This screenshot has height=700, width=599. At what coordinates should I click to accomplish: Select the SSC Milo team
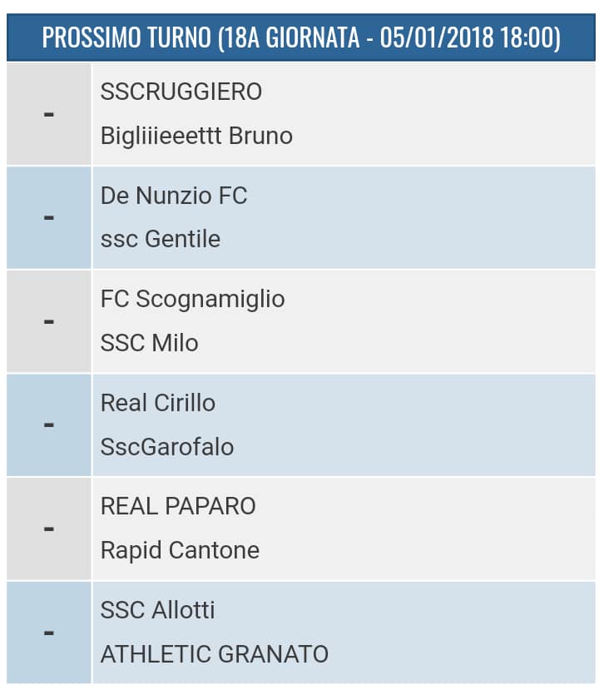click(150, 343)
